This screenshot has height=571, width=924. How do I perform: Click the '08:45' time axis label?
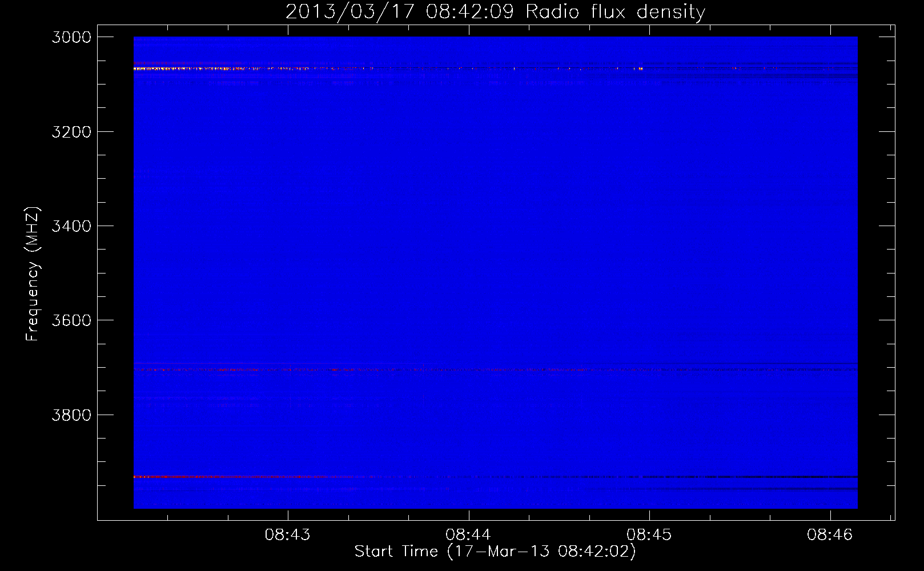pyautogui.click(x=649, y=535)
